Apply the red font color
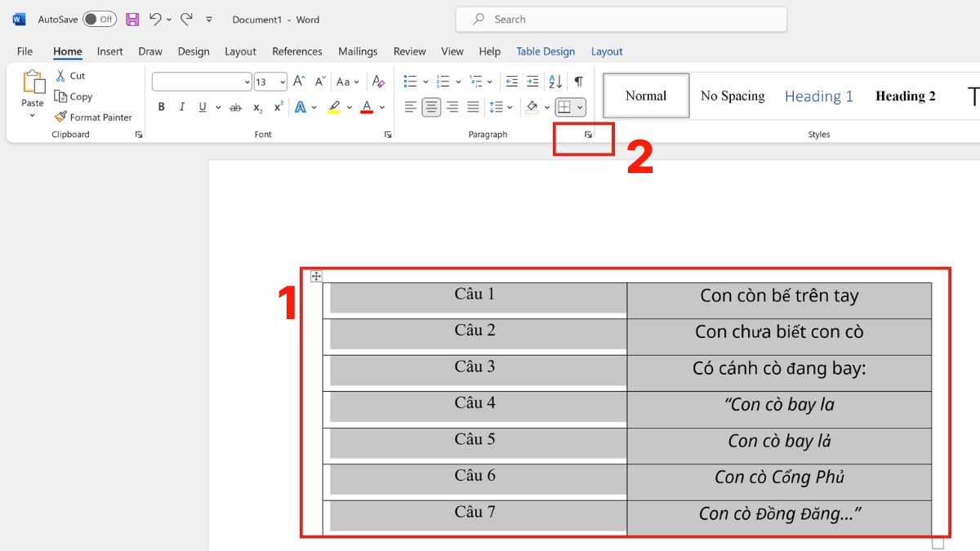The width and height of the screenshot is (980, 551). pyautogui.click(x=367, y=107)
